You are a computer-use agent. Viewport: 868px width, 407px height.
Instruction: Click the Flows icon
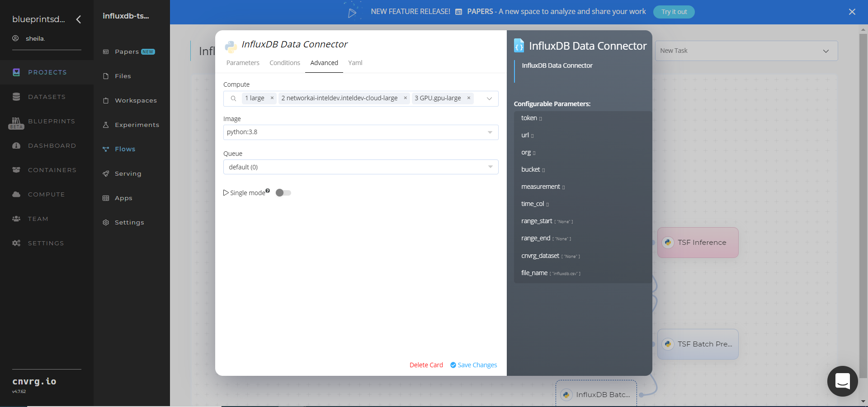point(106,149)
